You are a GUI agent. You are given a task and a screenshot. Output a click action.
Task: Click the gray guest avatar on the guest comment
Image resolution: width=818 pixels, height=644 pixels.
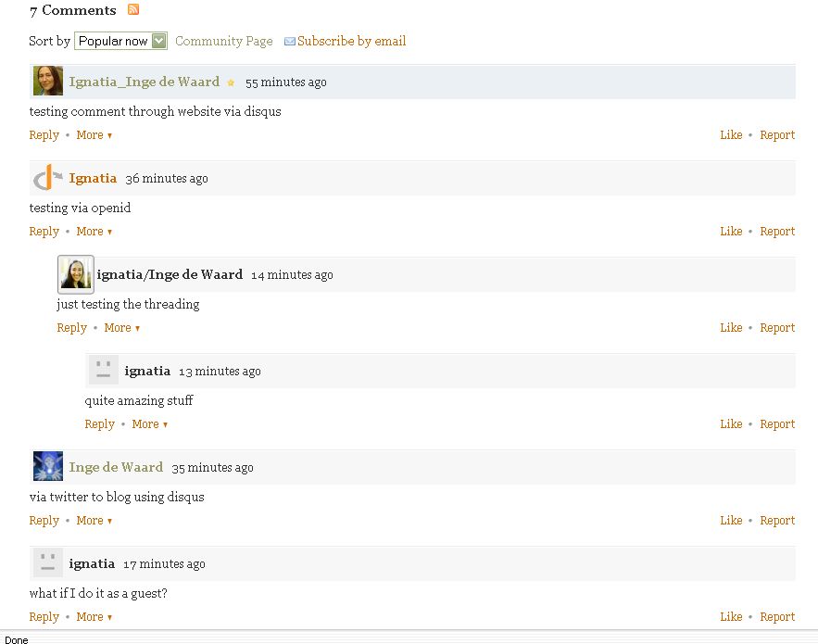48,563
